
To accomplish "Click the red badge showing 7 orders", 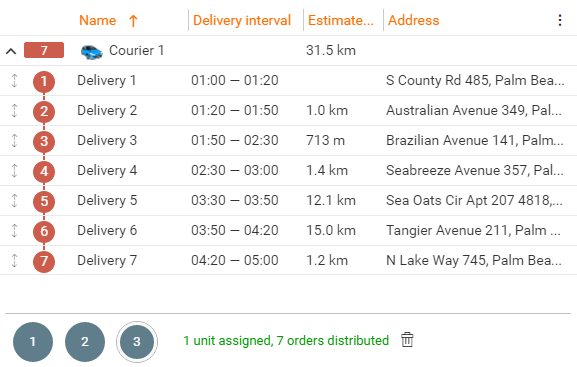I will (x=44, y=50).
